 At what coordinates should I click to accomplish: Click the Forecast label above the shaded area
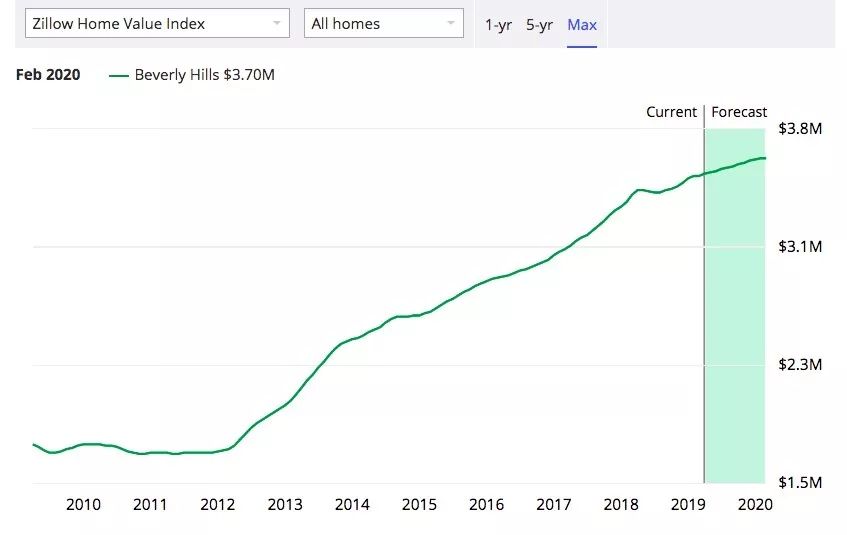click(739, 112)
